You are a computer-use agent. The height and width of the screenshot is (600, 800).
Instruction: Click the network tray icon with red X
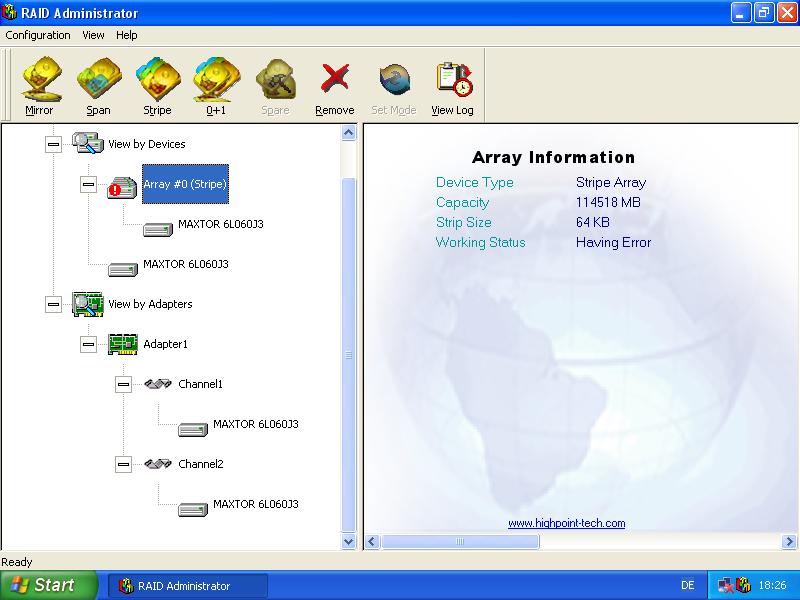click(726, 585)
